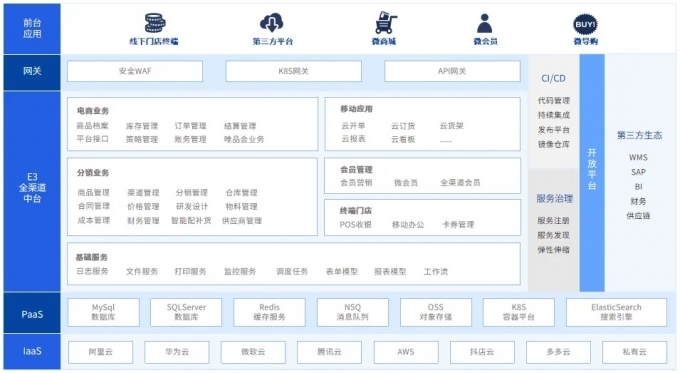Viewport: 680px width, 373px height.
Task: Click the IaaS layer label
Action: [x=32, y=351]
